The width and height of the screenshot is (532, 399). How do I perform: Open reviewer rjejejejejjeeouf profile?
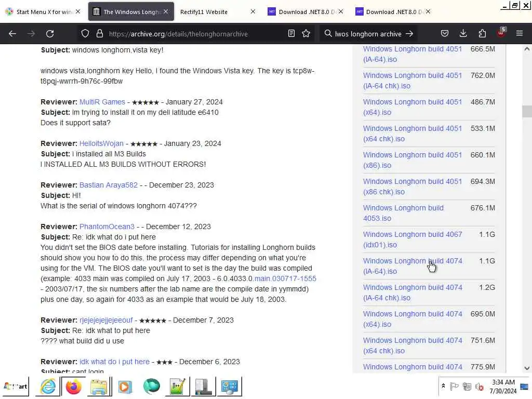[106, 320]
